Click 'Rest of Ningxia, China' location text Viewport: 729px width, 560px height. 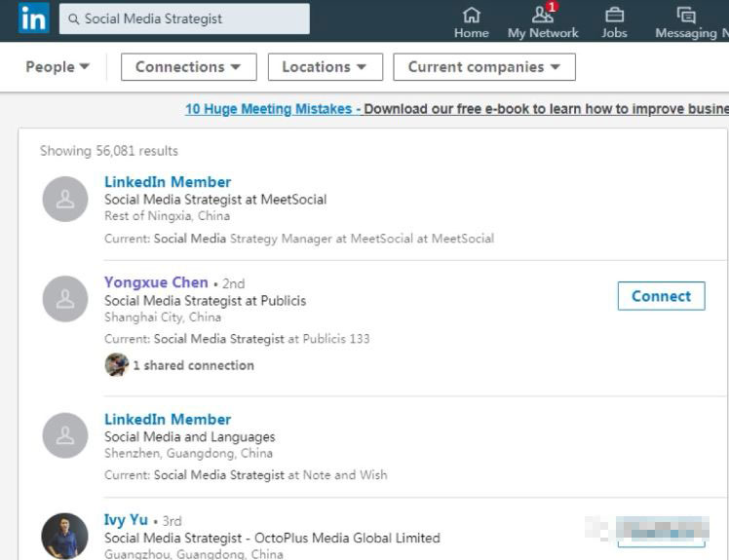[x=167, y=215]
